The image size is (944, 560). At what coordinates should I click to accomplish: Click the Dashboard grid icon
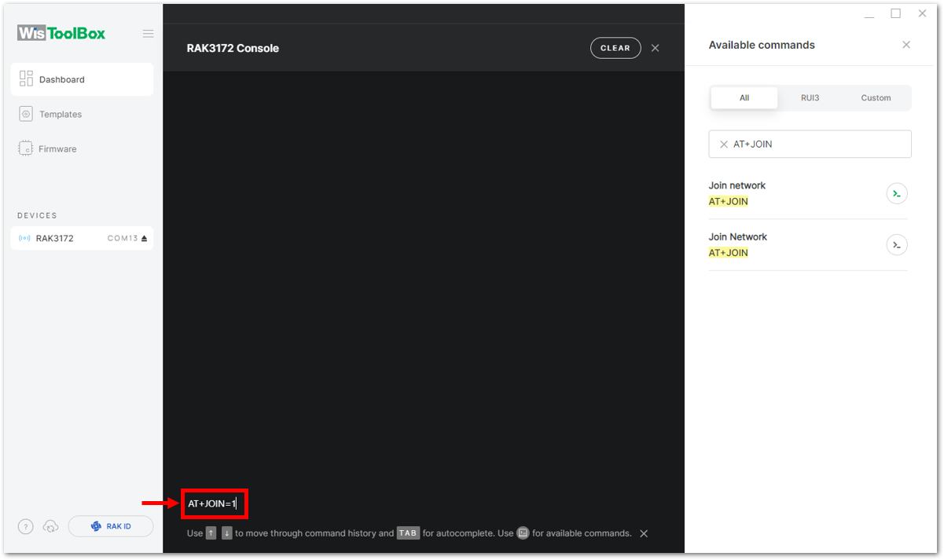click(x=26, y=79)
